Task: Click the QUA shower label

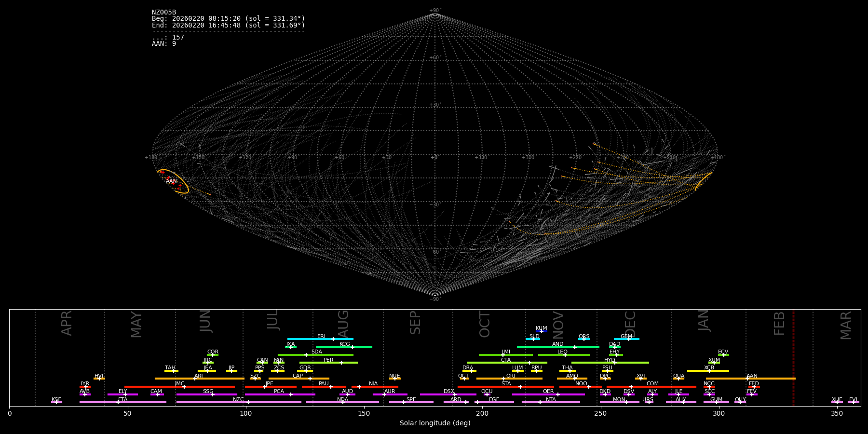Action: (678, 376)
